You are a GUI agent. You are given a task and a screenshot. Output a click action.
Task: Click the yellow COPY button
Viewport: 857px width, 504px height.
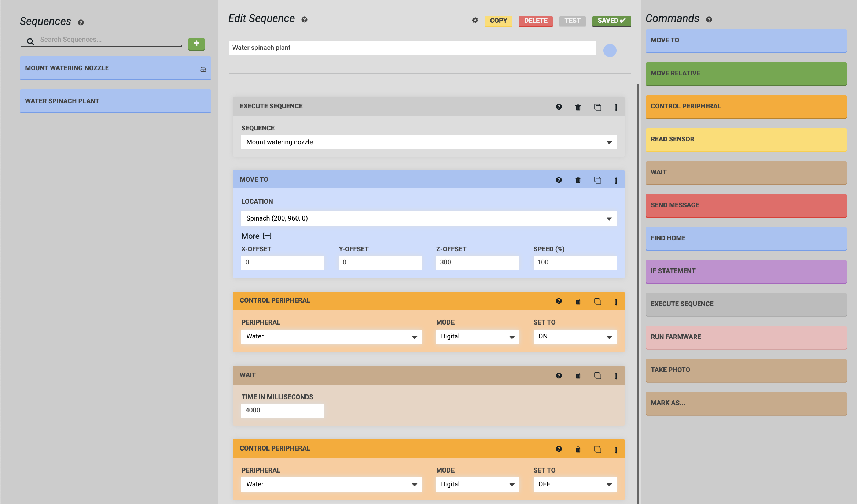498,21
